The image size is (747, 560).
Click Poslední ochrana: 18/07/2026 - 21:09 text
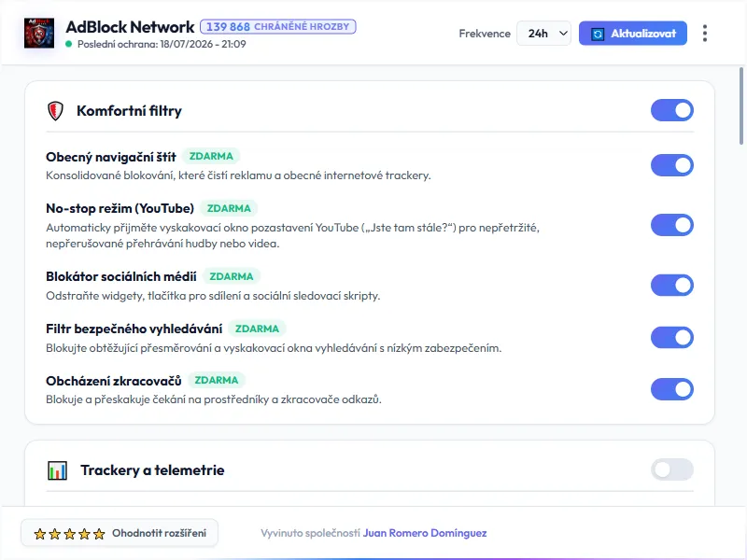[x=162, y=44]
